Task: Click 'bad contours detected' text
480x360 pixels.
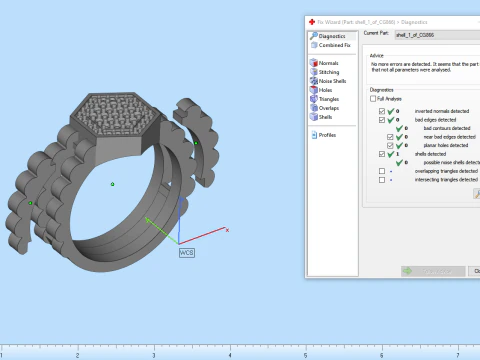Action: click(x=447, y=128)
